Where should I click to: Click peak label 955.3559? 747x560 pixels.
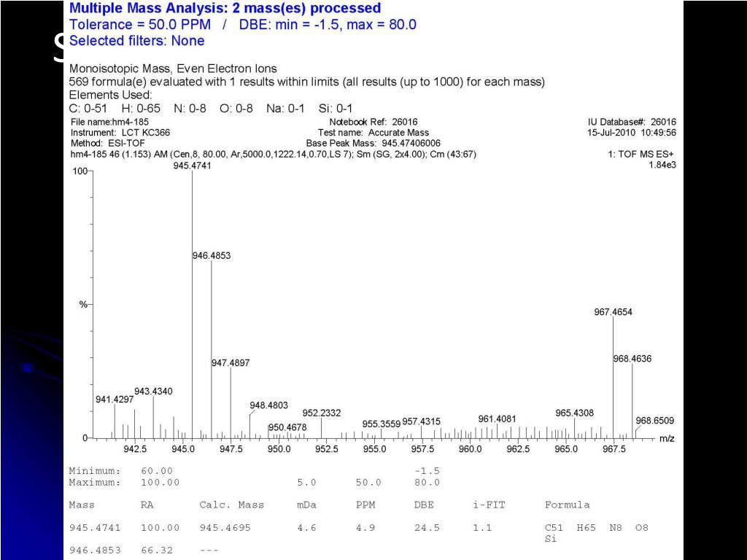point(381,424)
